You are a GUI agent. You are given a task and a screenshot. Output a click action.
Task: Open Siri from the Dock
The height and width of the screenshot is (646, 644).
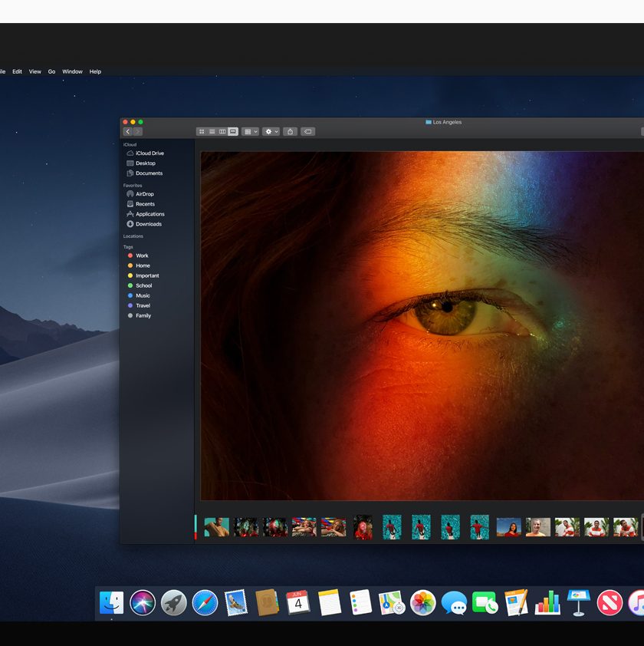[143, 602]
